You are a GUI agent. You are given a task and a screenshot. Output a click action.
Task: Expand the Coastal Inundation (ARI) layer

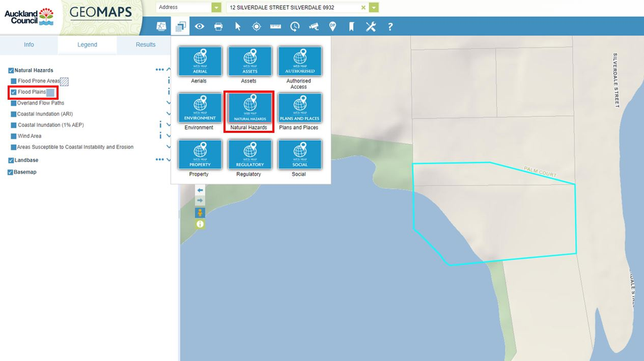click(x=168, y=113)
